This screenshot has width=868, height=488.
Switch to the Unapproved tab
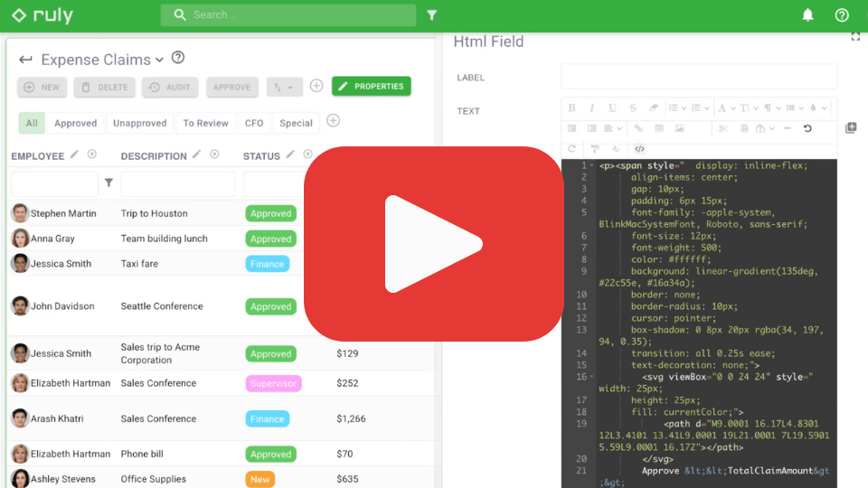[x=139, y=123]
